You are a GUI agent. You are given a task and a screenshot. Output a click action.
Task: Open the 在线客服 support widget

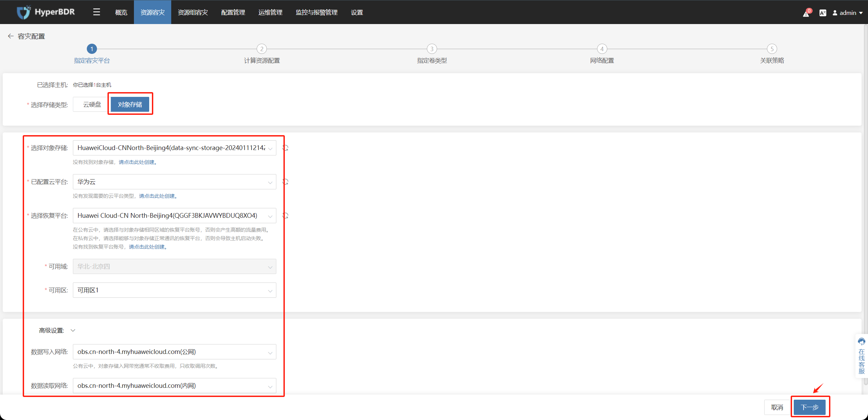point(861,356)
